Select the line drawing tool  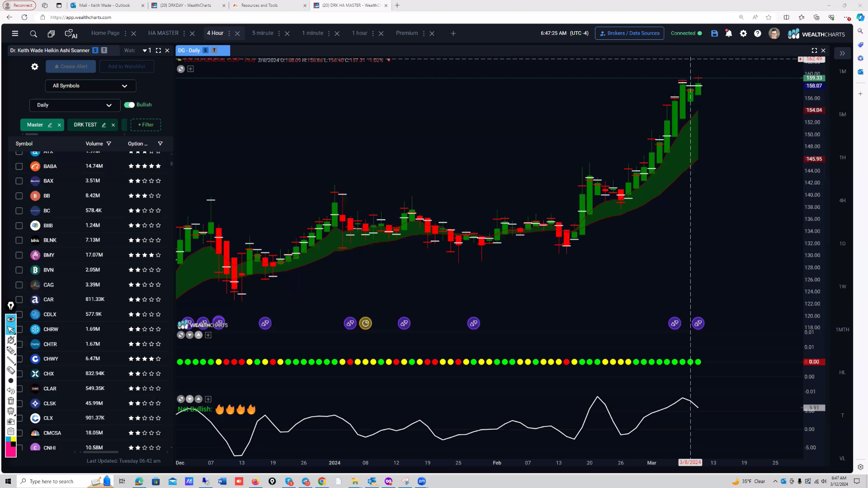pos(11,361)
